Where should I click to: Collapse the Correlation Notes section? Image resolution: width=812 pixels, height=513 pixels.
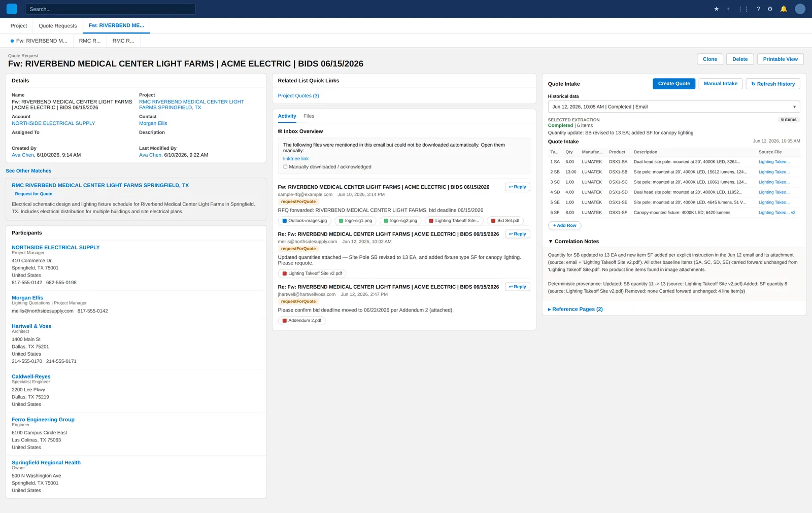[573, 242]
